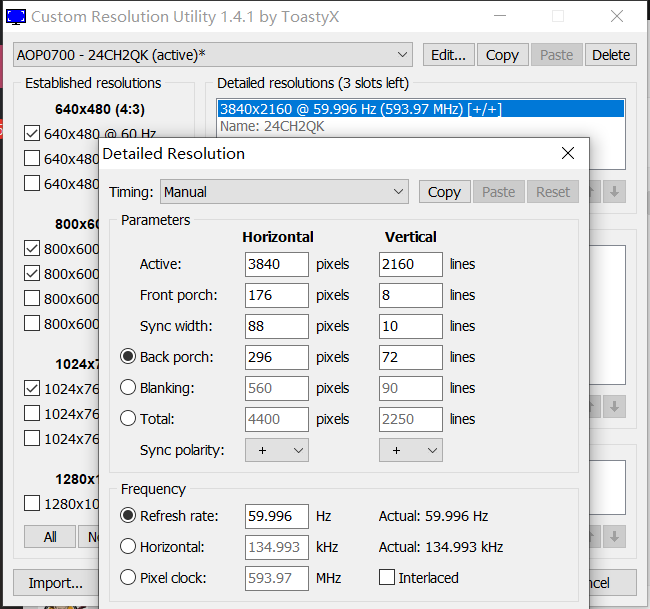The image size is (650, 609).
Task: Click the Edit... button for the monitor
Action: (449, 55)
